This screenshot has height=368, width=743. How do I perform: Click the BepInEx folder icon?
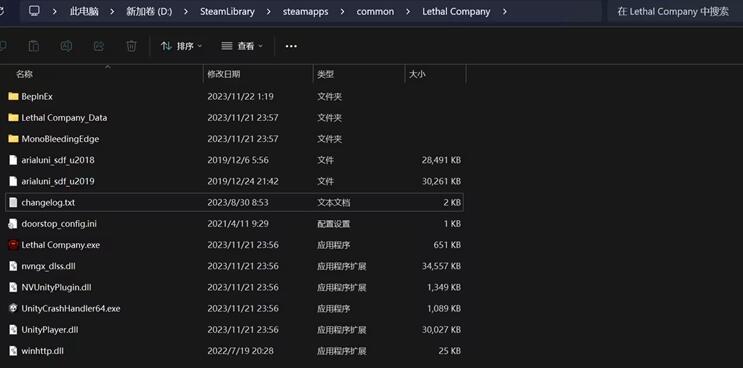[x=13, y=97]
